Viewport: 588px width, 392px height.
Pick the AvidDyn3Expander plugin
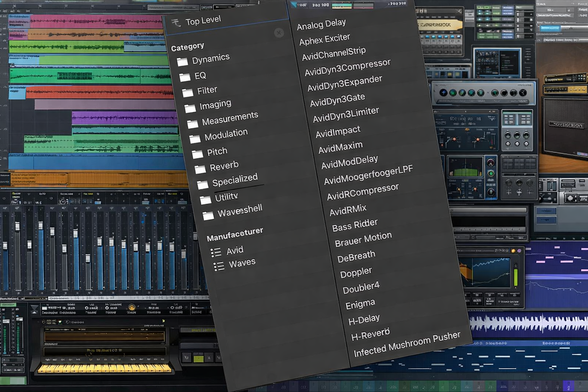point(345,83)
